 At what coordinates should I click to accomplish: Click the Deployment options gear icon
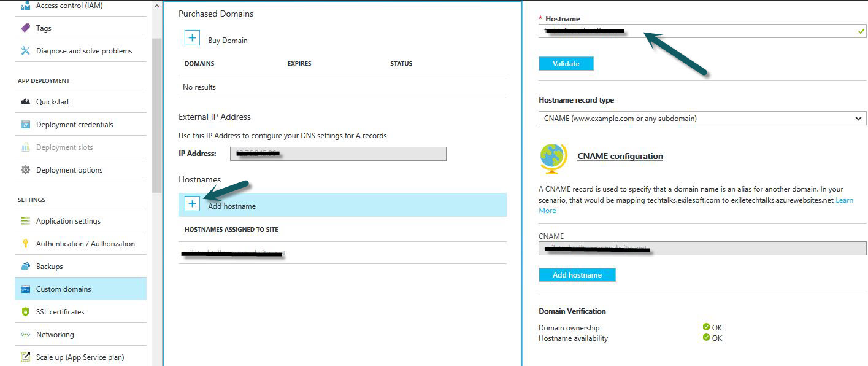click(25, 170)
